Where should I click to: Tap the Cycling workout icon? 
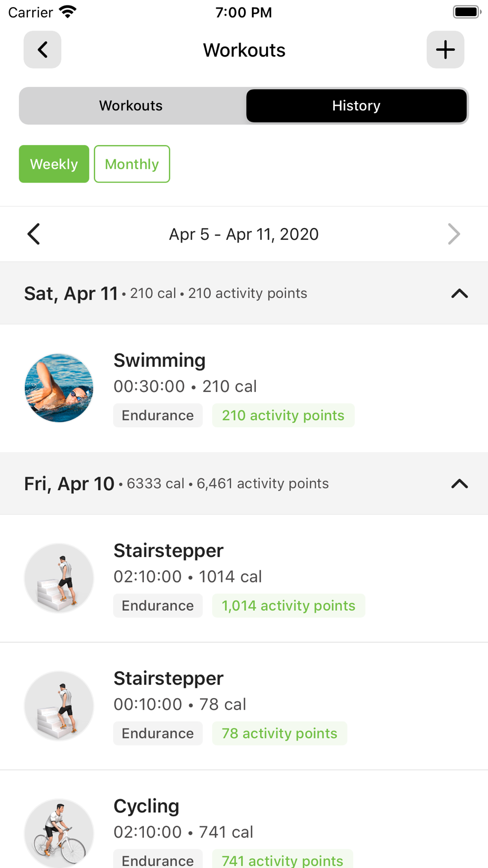click(59, 833)
